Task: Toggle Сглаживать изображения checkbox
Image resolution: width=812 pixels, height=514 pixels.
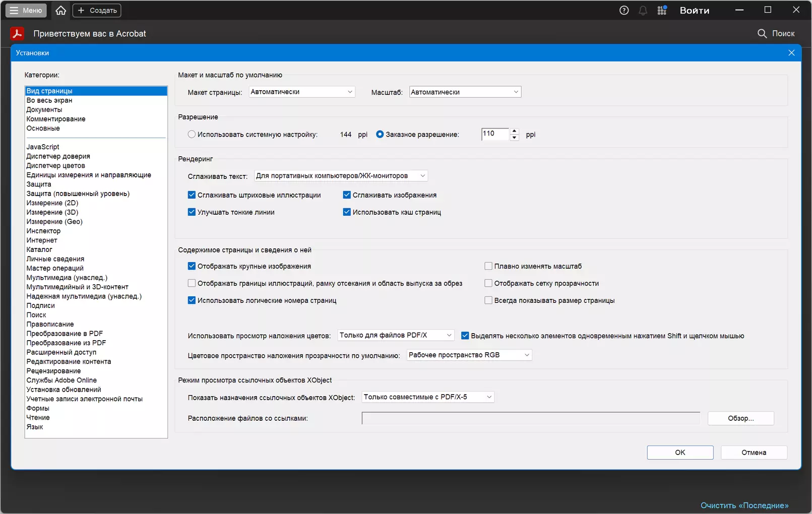Action: pos(347,195)
